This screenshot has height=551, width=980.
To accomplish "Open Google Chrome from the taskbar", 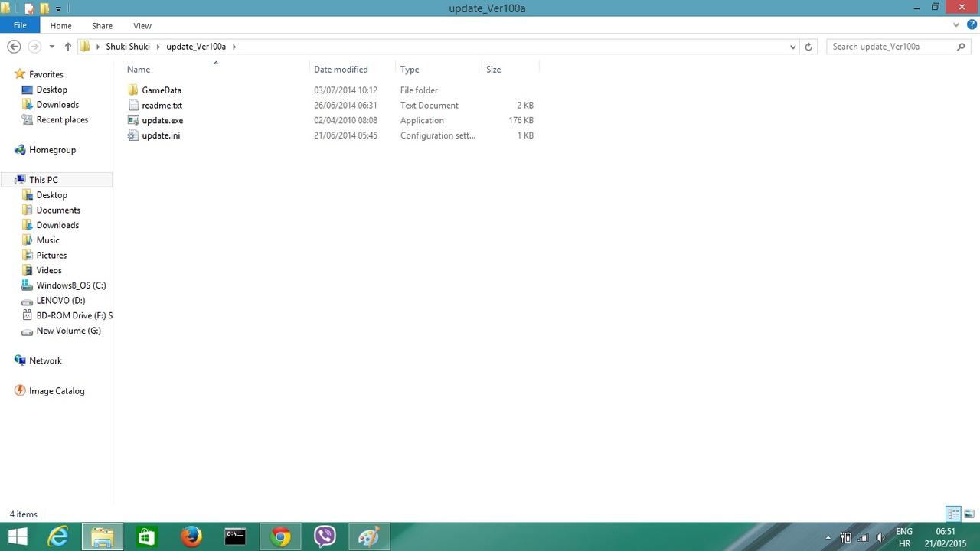I will pyautogui.click(x=280, y=537).
